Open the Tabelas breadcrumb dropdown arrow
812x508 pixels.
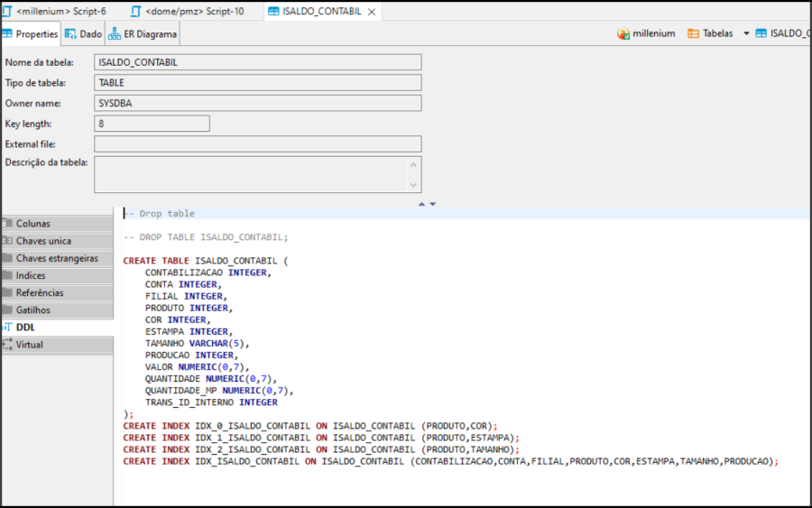[x=746, y=33]
